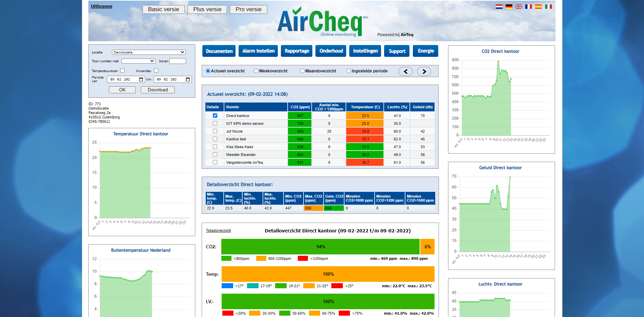Switch to Pro versie
The image size is (644, 317).
248,9
